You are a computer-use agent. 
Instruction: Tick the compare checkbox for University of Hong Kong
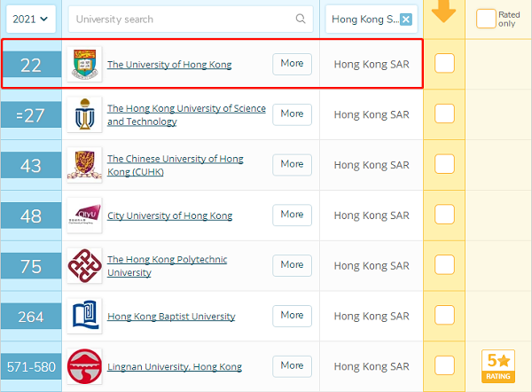[x=444, y=64]
